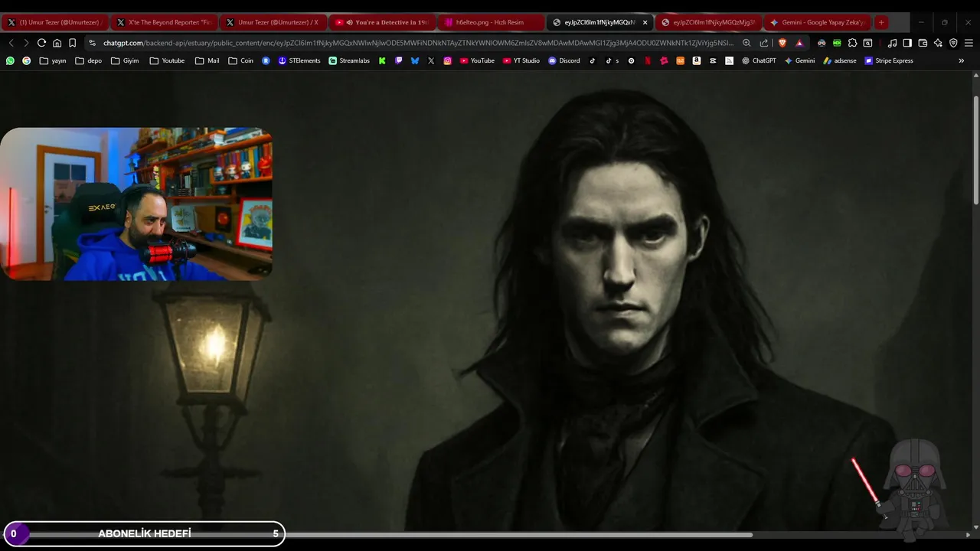Open the Google bookmark icon
Viewport: 980px width, 551px height.
pos(26,60)
